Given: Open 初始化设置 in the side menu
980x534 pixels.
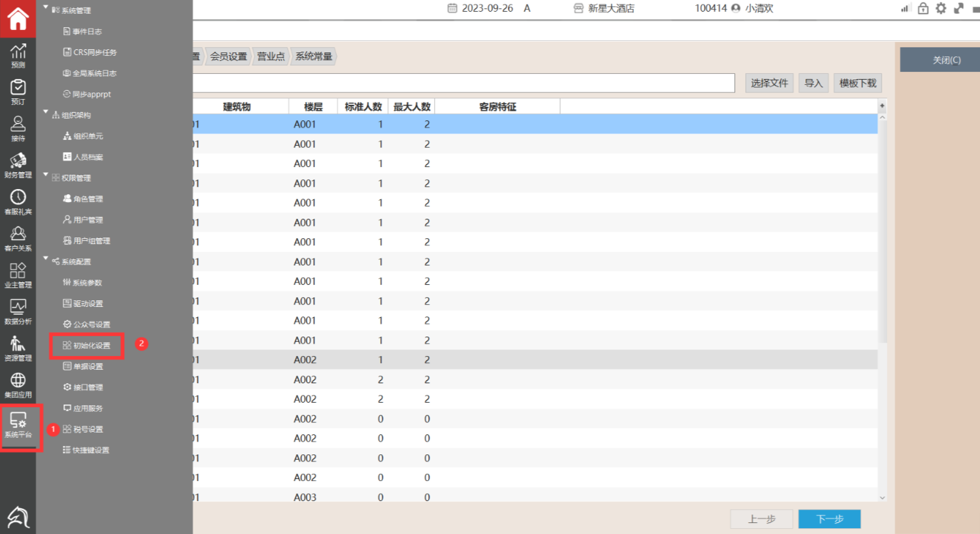Looking at the screenshot, I should point(87,346).
